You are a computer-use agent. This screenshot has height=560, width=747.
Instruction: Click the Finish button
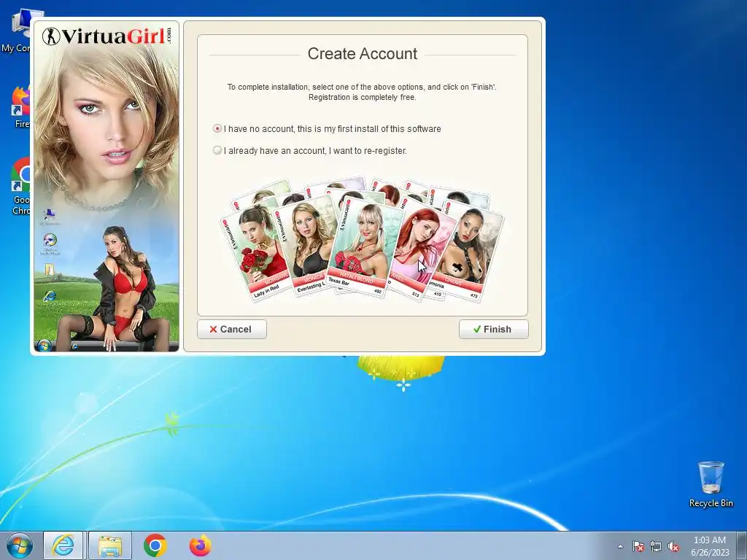(x=494, y=329)
